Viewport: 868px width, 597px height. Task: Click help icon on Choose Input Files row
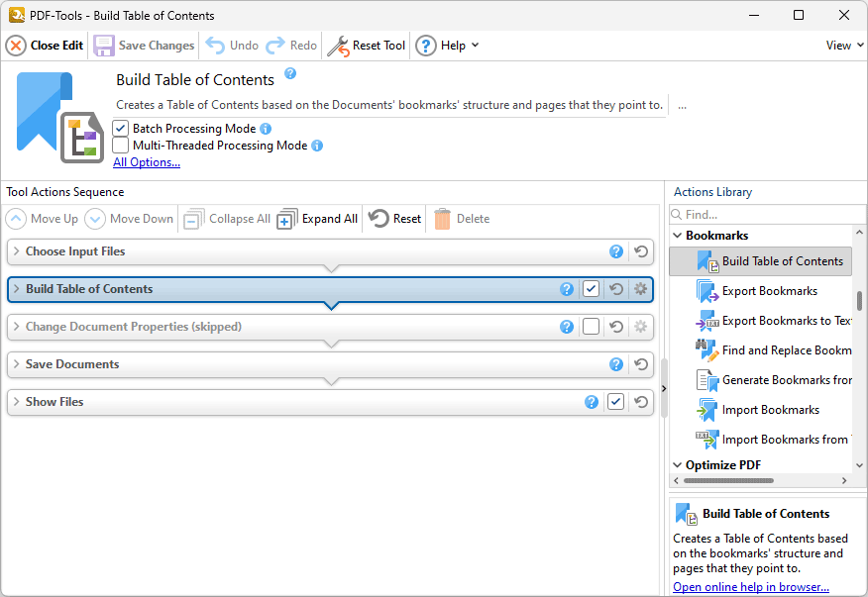tap(616, 251)
